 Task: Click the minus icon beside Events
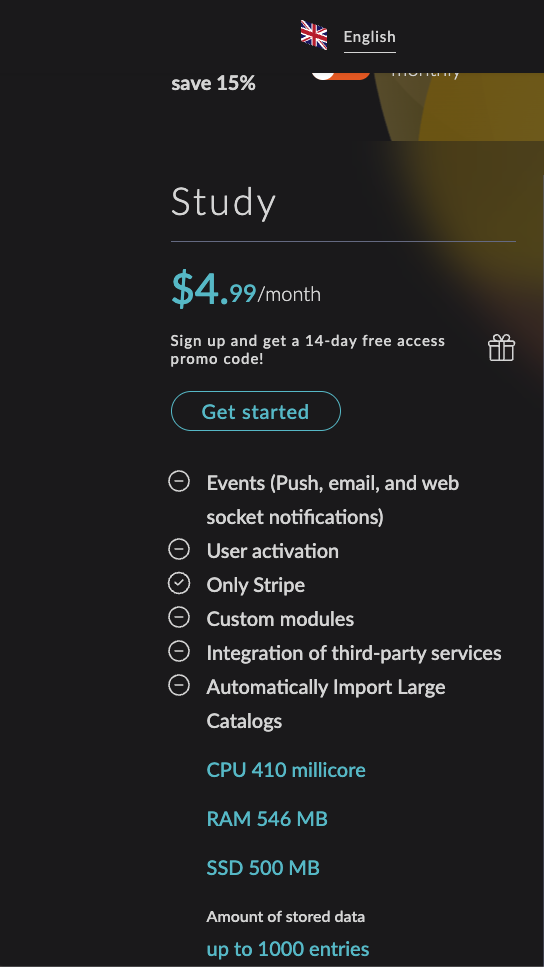(179, 481)
